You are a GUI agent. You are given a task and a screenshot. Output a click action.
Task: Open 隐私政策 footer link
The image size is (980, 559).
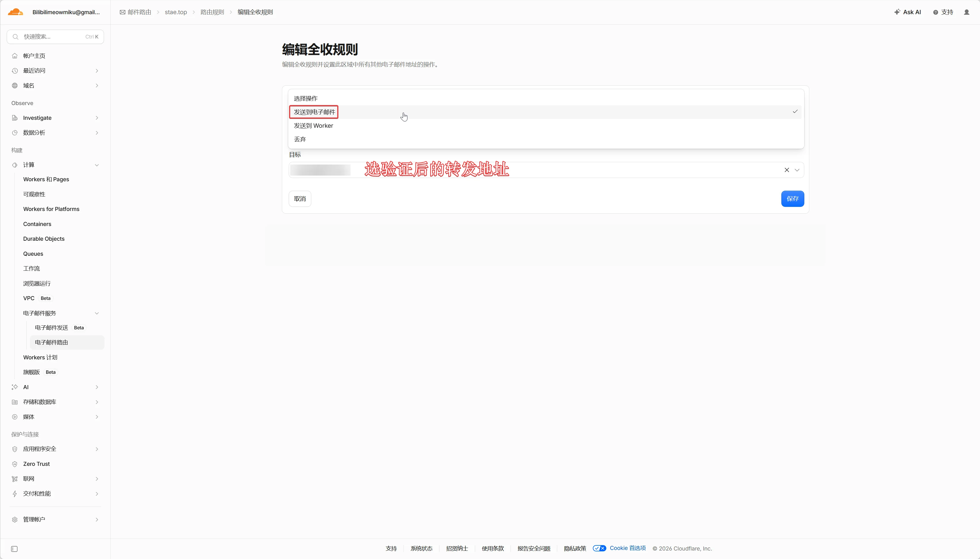click(575, 549)
